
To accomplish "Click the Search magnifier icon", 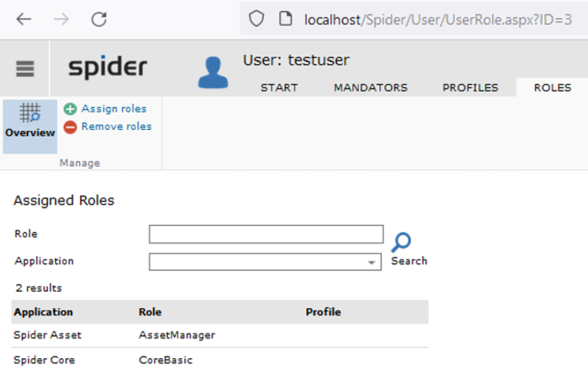I will 401,242.
